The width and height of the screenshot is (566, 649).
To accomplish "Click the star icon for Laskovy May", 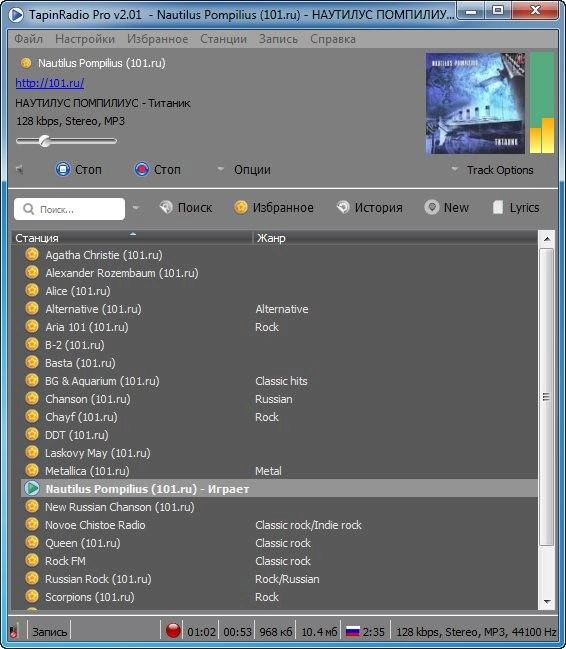I will point(32,452).
